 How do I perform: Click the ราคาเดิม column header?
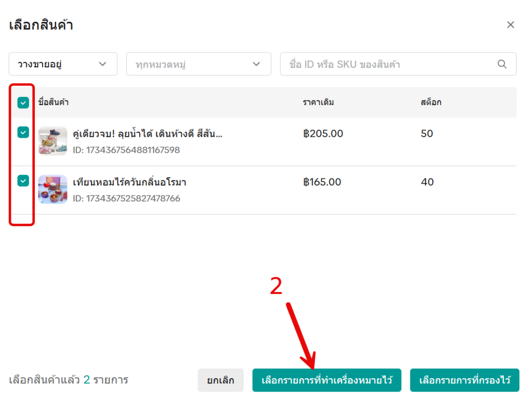click(318, 102)
